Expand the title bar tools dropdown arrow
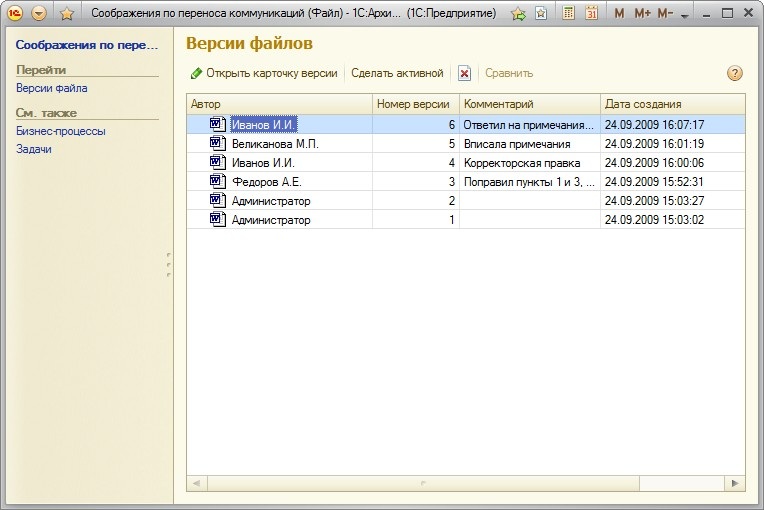 [684, 16]
